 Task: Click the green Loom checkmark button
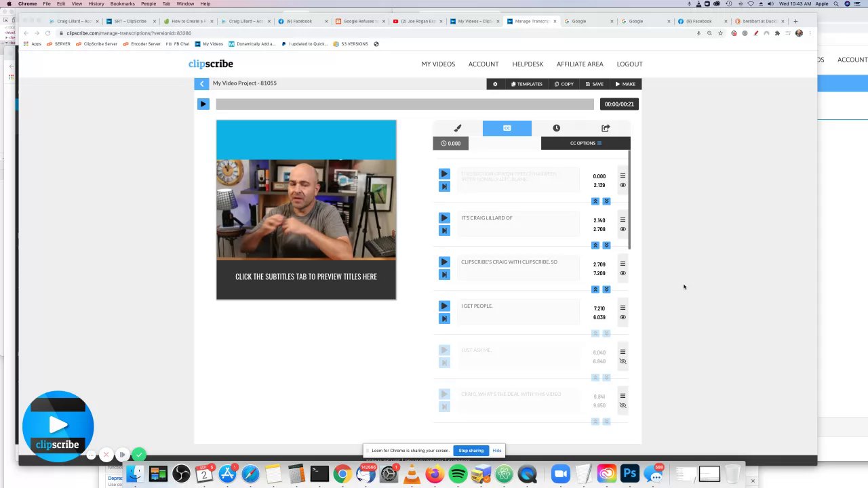[139, 455]
